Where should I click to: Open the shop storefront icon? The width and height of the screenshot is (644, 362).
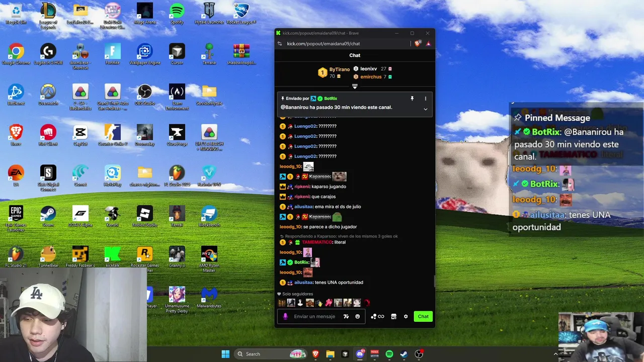[393, 316]
